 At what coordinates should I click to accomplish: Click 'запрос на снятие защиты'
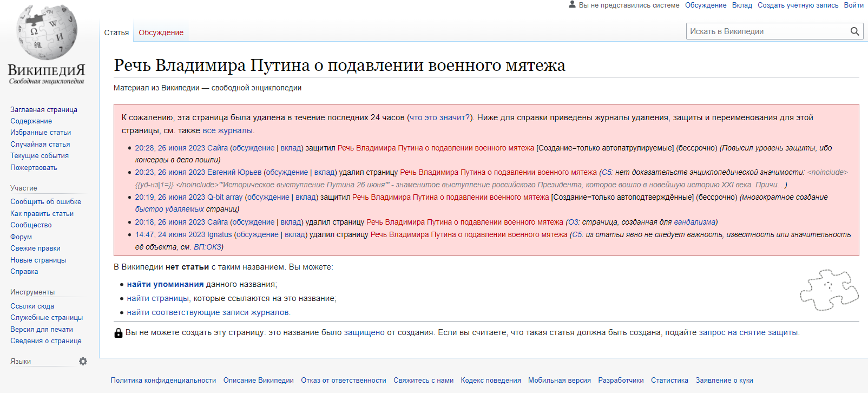[x=748, y=332]
